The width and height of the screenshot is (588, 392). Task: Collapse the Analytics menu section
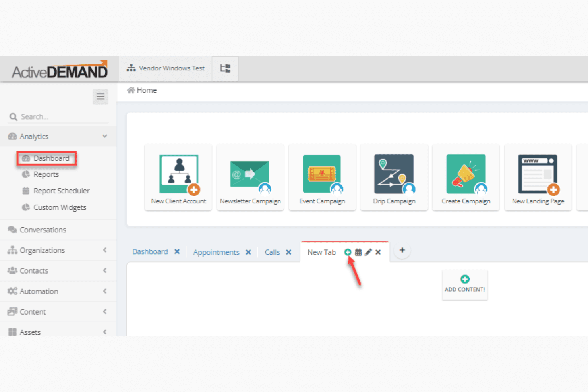click(58, 136)
